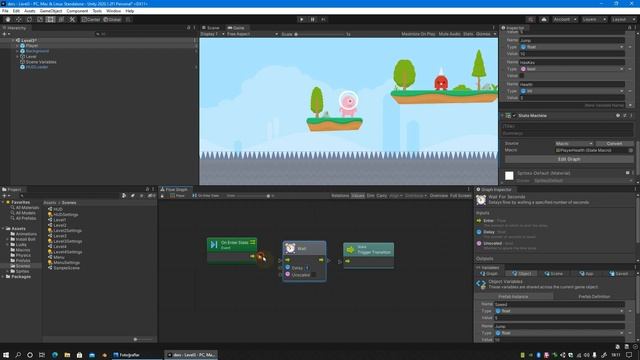Select the Rotate tool in toolbar
640x360 pixels.
click(29, 19)
